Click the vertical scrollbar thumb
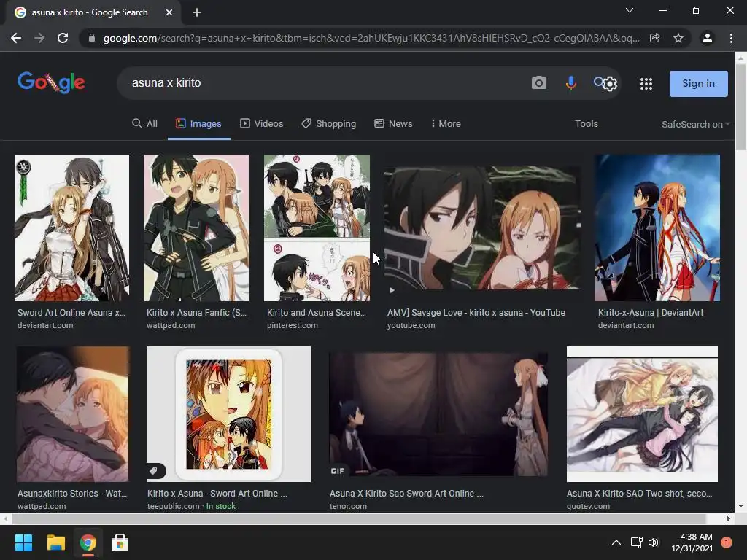The image size is (747, 560). [740, 107]
